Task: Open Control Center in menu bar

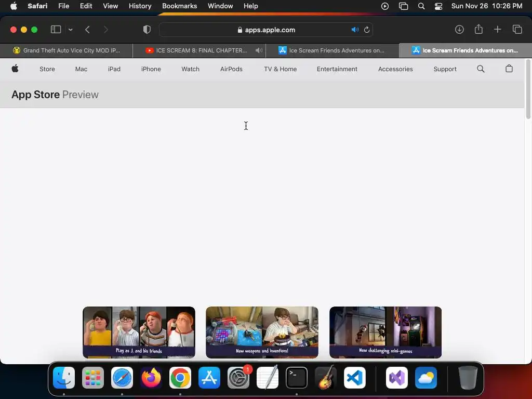Action: click(438, 6)
